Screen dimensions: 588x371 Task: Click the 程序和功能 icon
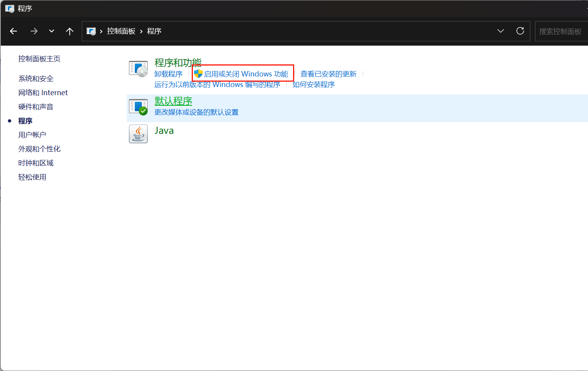(138, 69)
